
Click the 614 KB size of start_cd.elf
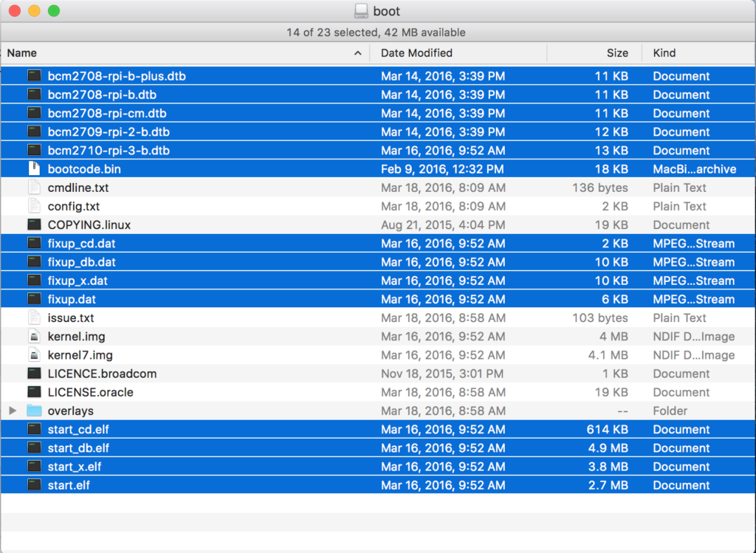point(607,429)
